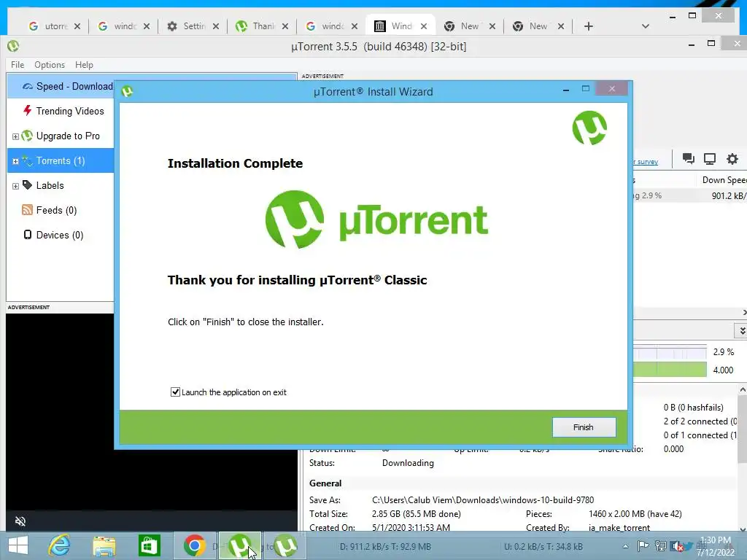Show hidden system tray icons

tap(625, 546)
